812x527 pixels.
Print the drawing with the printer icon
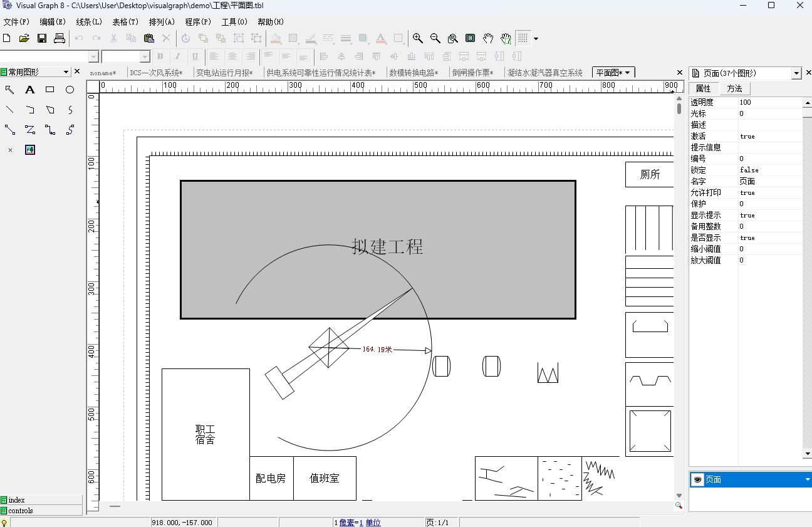pyautogui.click(x=60, y=38)
